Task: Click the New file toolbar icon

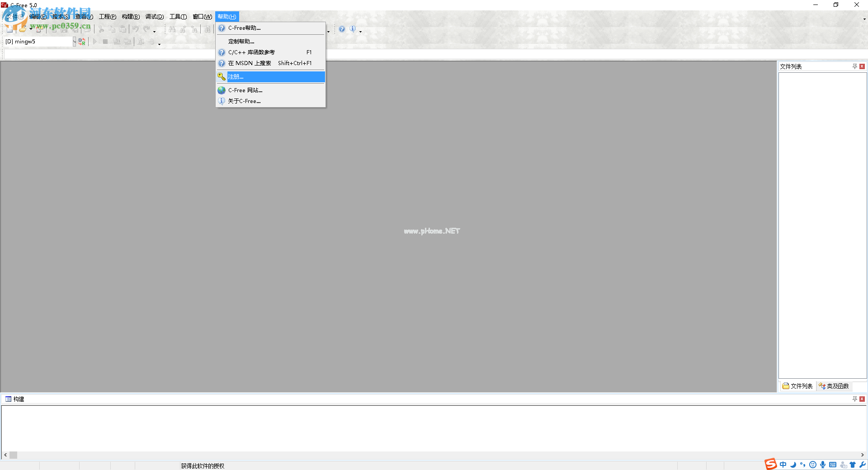Action: pyautogui.click(x=9, y=29)
